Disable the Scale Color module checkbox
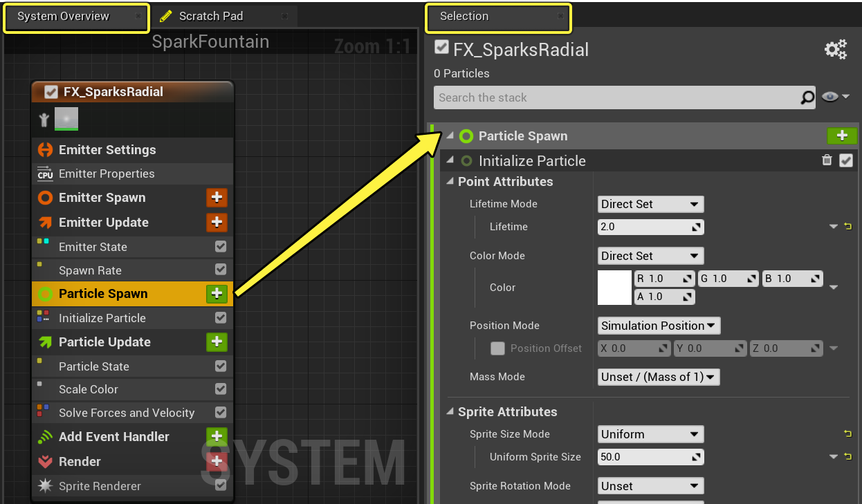Image resolution: width=862 pixels, height=504 pixels. (x=221, y=389)
